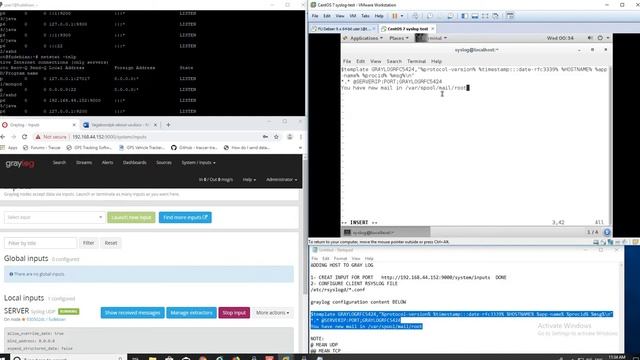The height and width of the screenshot is (360, 640).
Task: Click VMware take snapshot clock icon
Action: tap(430, 16)
